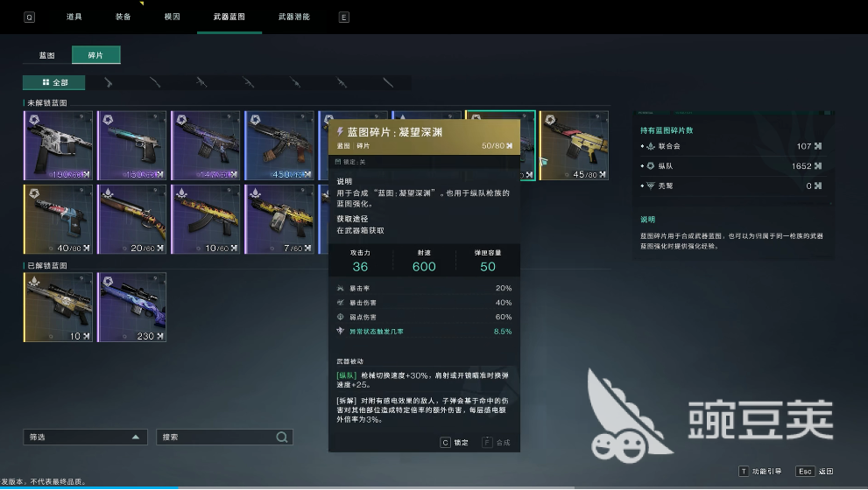Select the shark pistol fragment card 40/80
This screenshot has height=490, width=868.
58,219
